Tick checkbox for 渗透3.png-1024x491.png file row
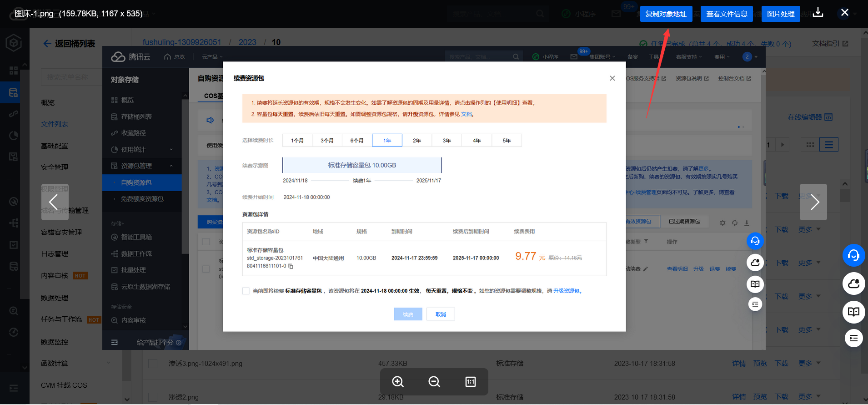 point(153,364)
